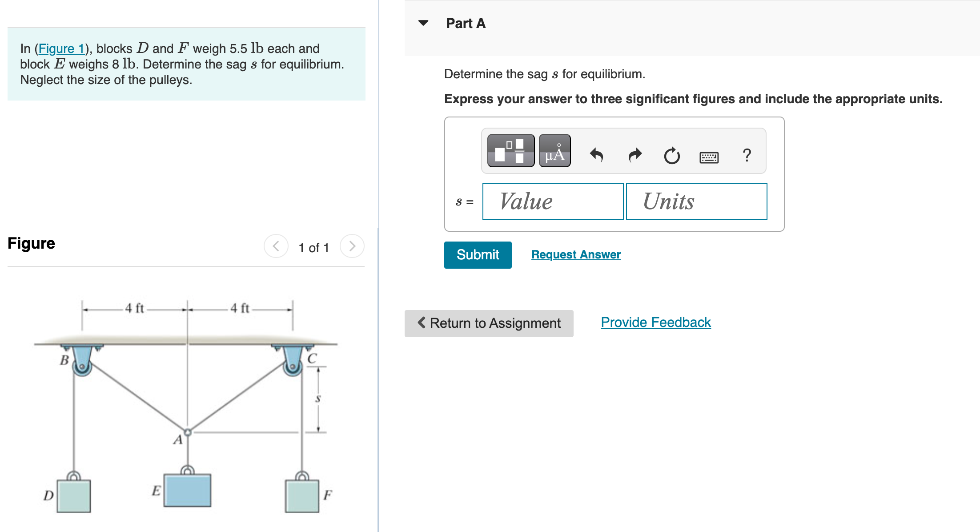Open the Provide Feedback link
980x532 pixels.
[x=655, y=322]
